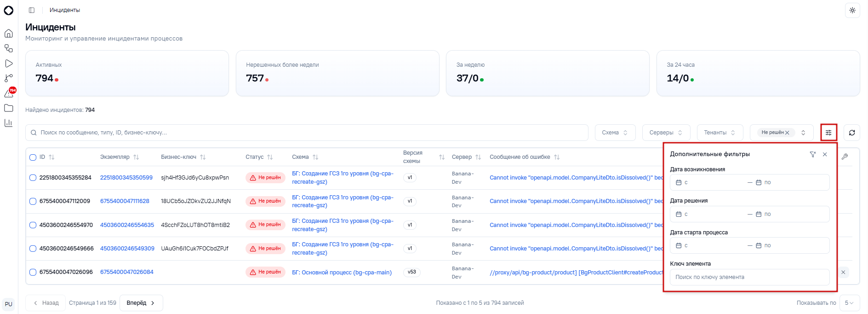Click business key sjh4Hf3GJd6yCu8xpwPsn
The image size is (868, 314).
click(195, 178)
